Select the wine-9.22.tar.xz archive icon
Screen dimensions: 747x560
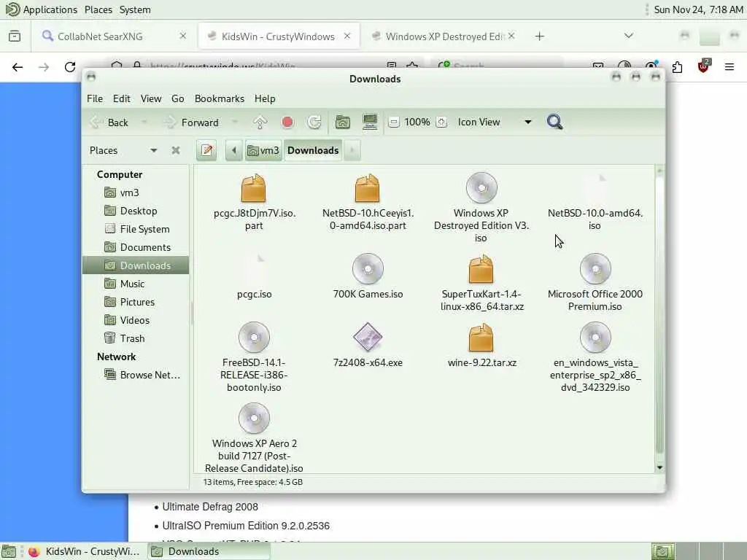click(481, 338)
